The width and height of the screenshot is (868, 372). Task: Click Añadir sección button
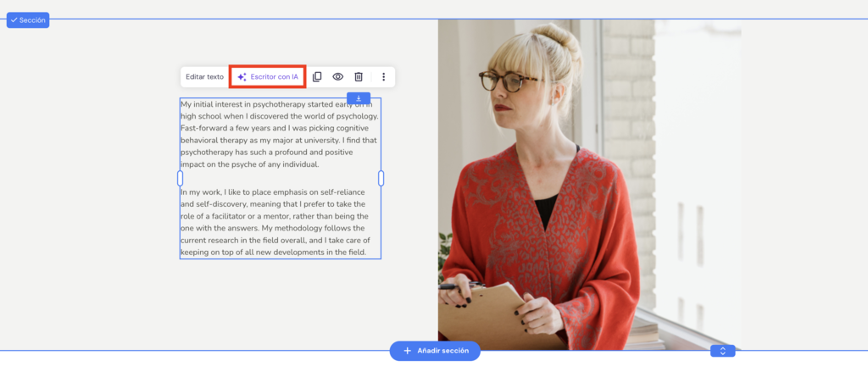click(435, 351)
